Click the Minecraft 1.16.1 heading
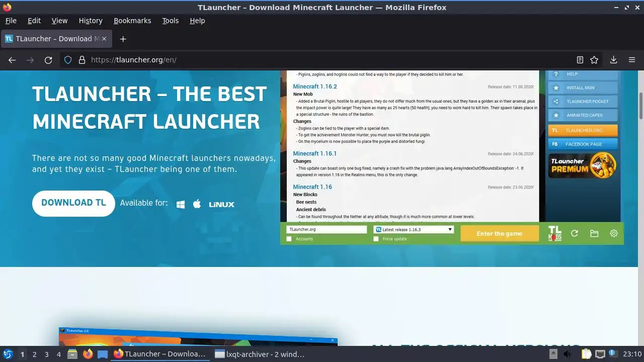Screen dimensions: 644x362 pyautogui.click(x=315, y=153)
